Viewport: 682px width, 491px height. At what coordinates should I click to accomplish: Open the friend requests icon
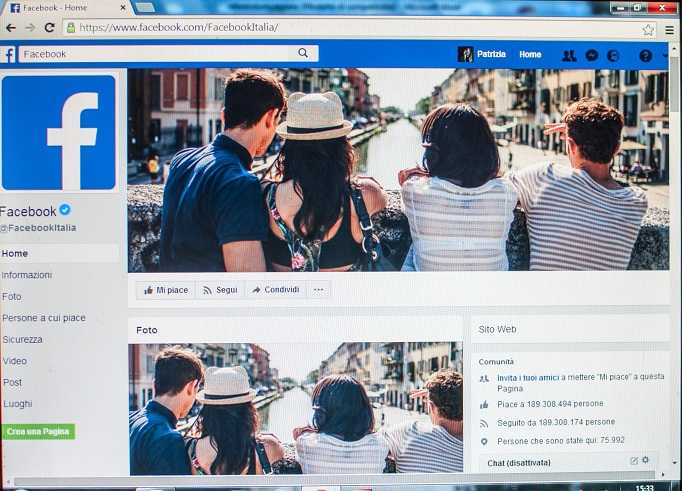(569, 55)
